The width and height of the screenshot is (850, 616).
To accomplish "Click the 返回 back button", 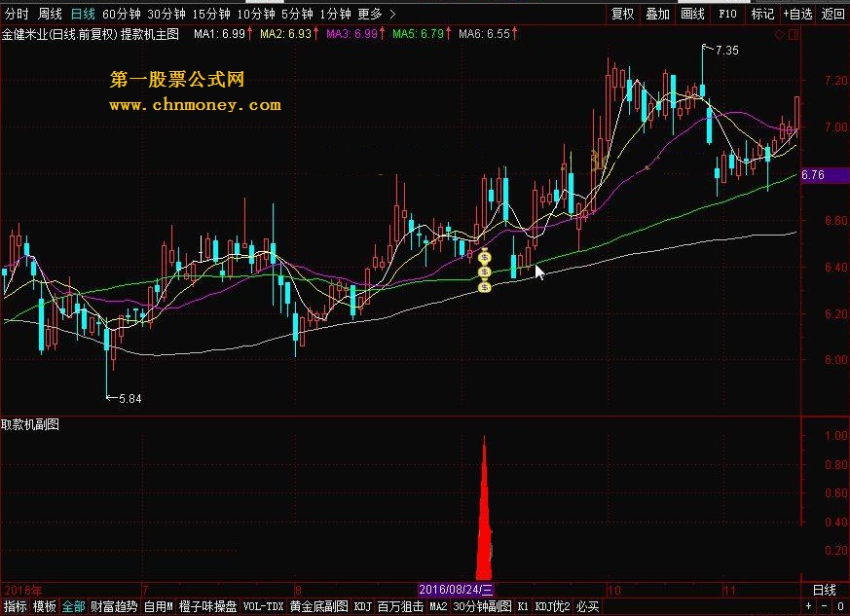I will [833, 14].
